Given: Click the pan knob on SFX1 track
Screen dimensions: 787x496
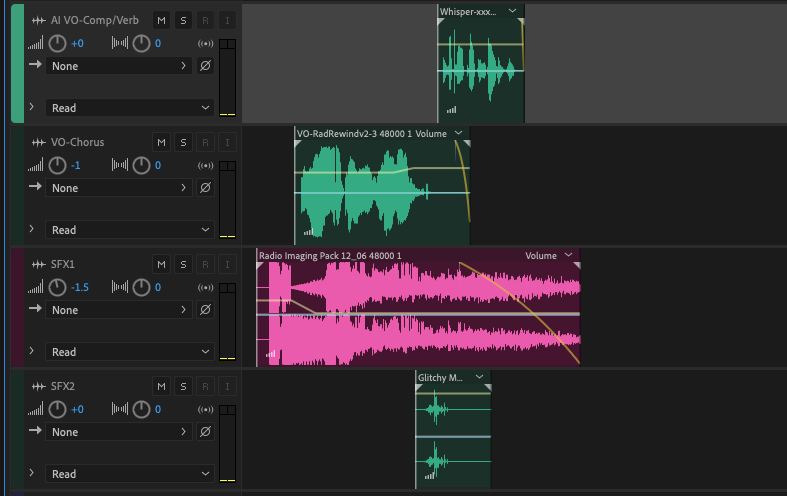Looking at the screenshot, I should (141, 287).
